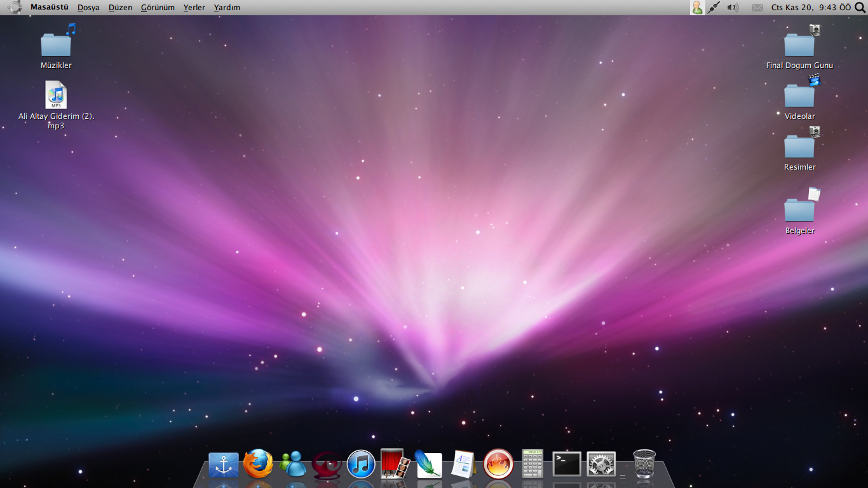
Task: Open the main gear menu logo
Action: pyautogui.click(x=15, y=8)
